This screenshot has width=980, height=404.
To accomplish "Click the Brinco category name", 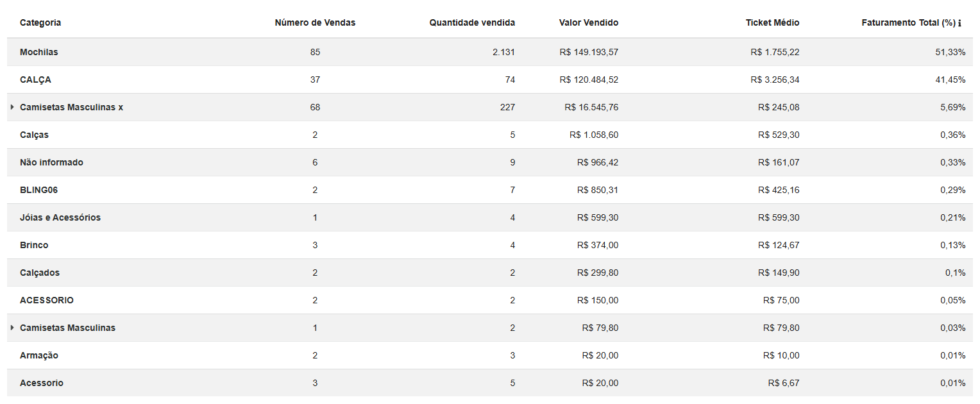I will pos(34,245).
